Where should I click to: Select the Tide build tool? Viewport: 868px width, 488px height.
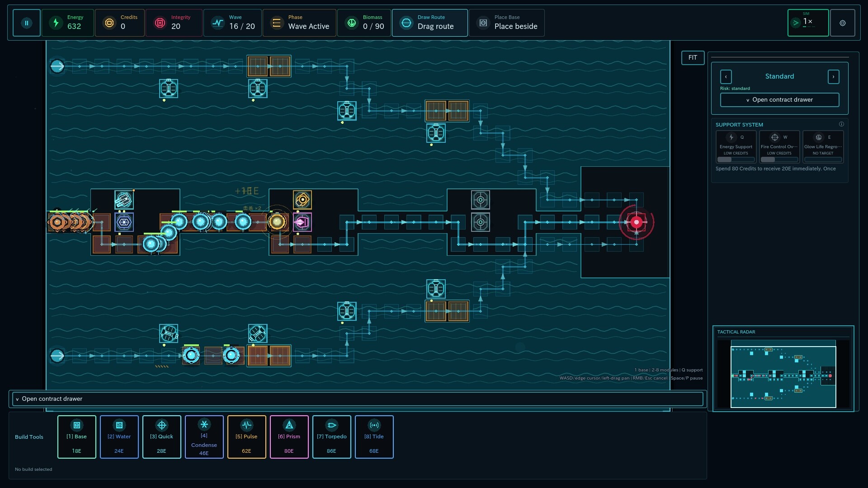tap(374, 437)
